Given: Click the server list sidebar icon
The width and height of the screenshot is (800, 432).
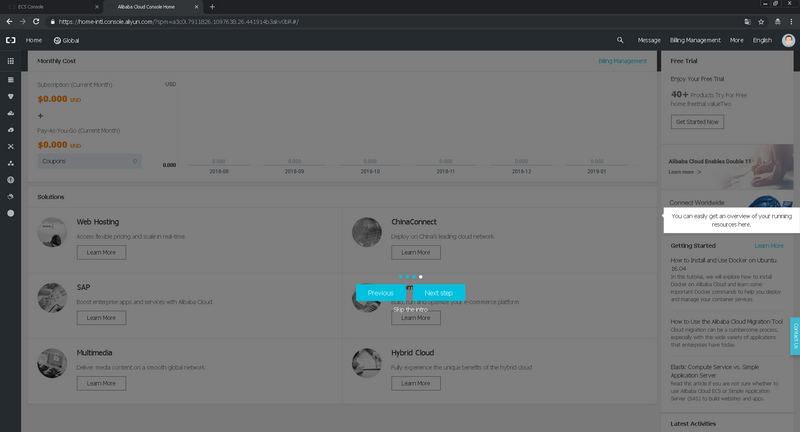Looking at the screenshot, I should (11, 80).
